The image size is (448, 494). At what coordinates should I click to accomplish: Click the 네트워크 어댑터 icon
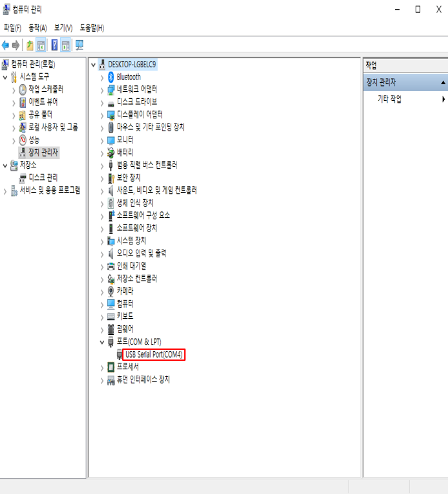[111, 90]
